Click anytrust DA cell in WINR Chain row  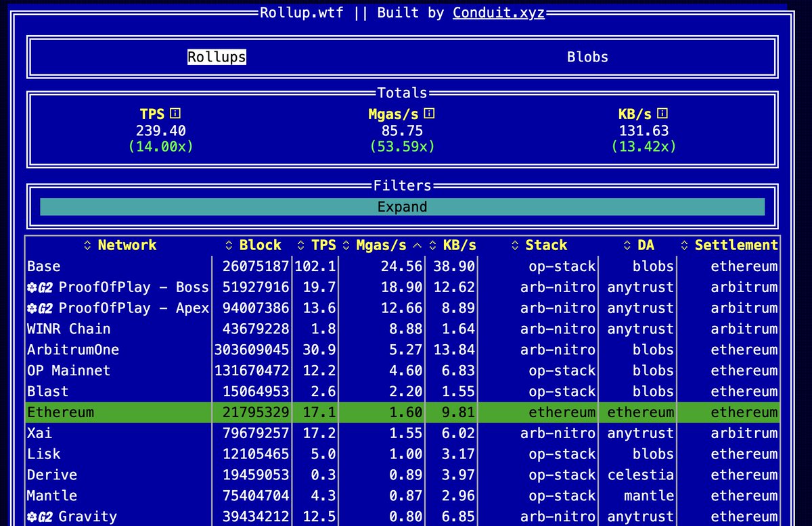pos(641,329)
